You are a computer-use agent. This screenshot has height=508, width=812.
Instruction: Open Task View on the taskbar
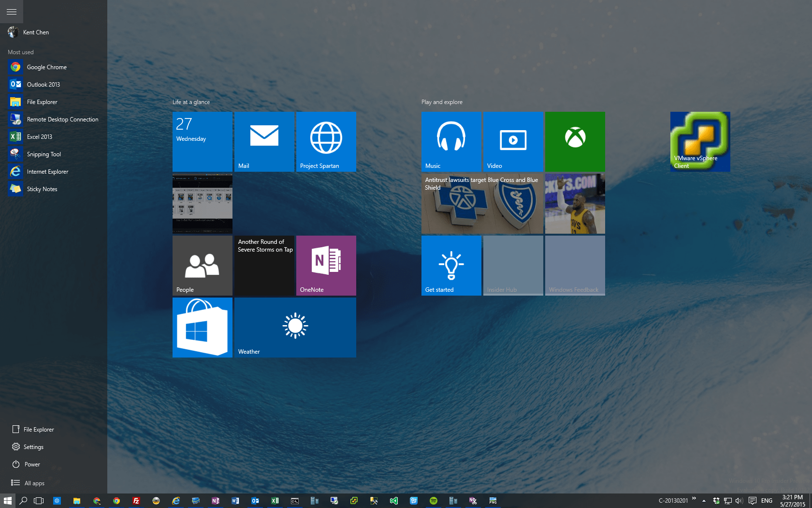pos(39,501)
